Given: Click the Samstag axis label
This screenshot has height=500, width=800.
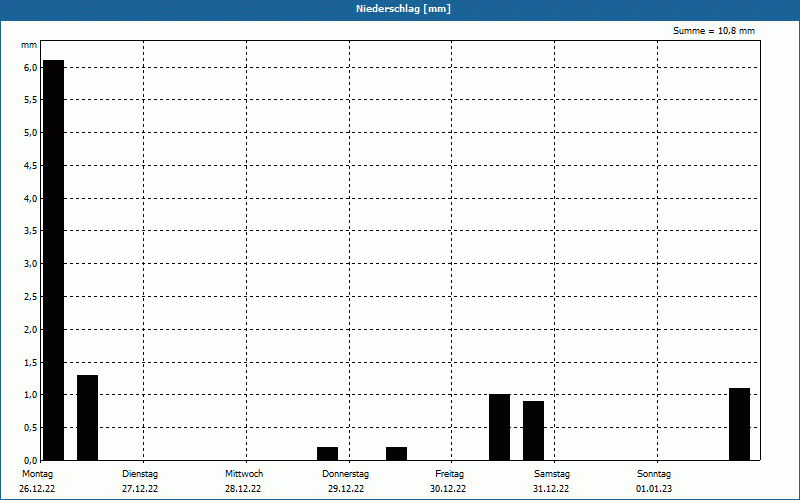Looking at the screenshot, I should [x=552, y=474].
